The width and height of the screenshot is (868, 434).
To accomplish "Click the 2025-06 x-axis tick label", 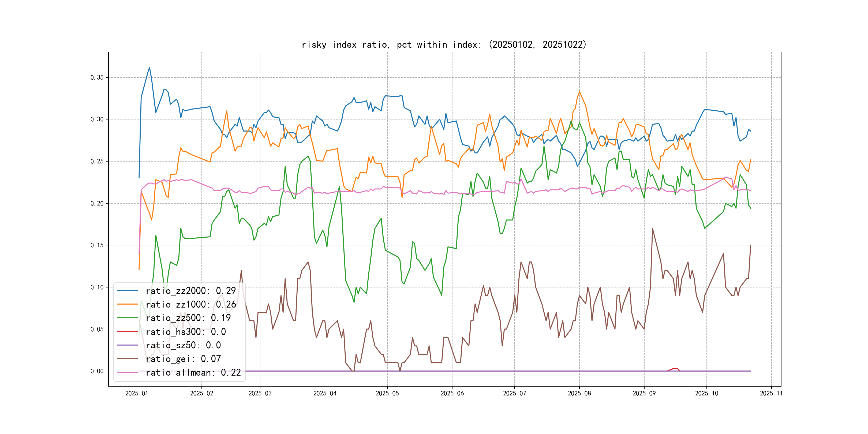I will (x=452, y=393).
